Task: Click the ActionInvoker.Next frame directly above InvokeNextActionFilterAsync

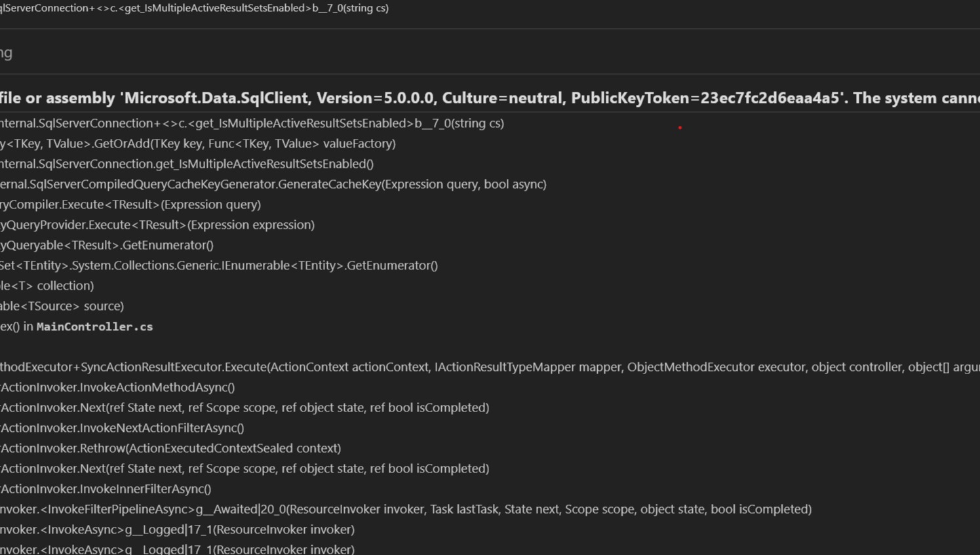Action: (245, 408)
